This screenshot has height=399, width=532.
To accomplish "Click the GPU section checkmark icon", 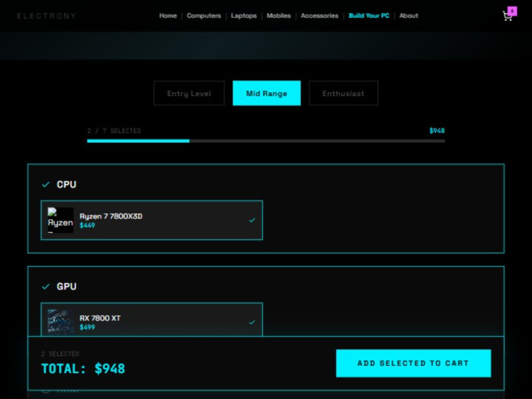I will 45,287.
